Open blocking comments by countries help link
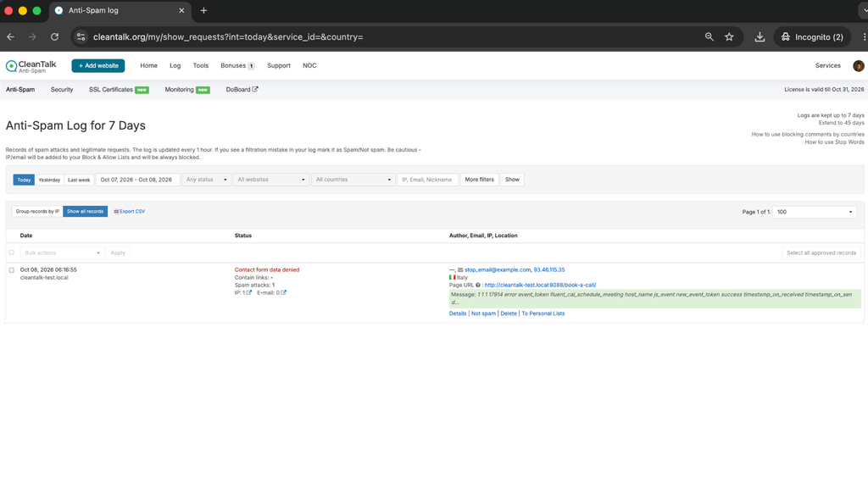This screenshot has height=488, width=868. click(x=808, y=135)
